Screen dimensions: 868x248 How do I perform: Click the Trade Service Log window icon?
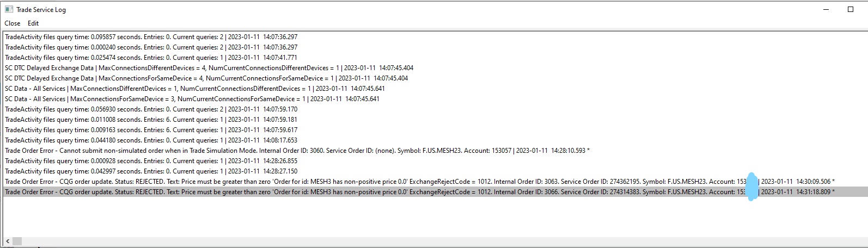click(x=9, y=9)
